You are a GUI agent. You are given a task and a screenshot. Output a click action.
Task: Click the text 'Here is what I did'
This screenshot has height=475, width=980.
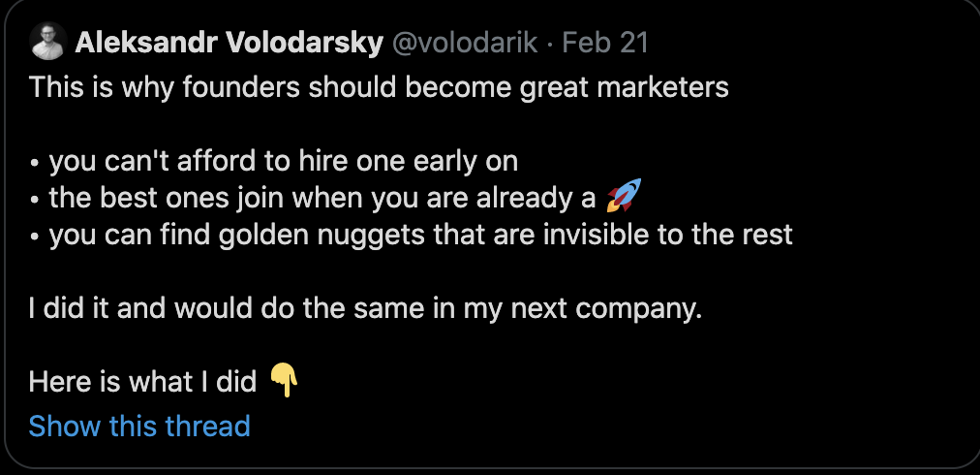pos(142,382)
